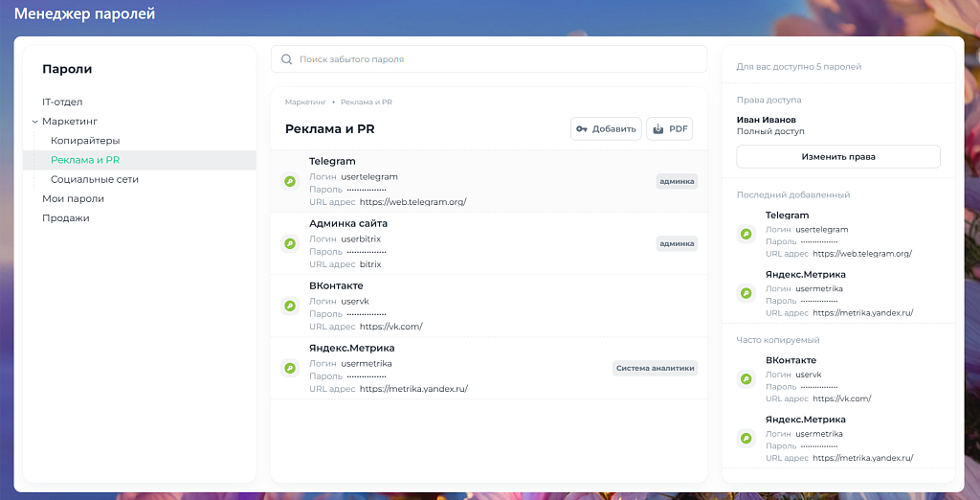
Task: Click into the password search field
Action: pyautogui.click(x=498, y=59)
